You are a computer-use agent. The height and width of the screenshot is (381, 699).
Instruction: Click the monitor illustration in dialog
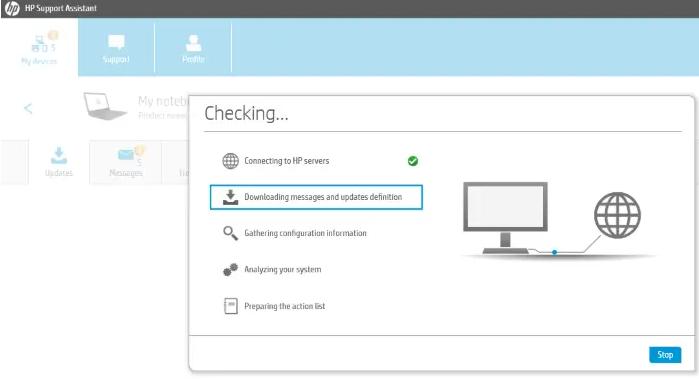(x=506, y=217)
